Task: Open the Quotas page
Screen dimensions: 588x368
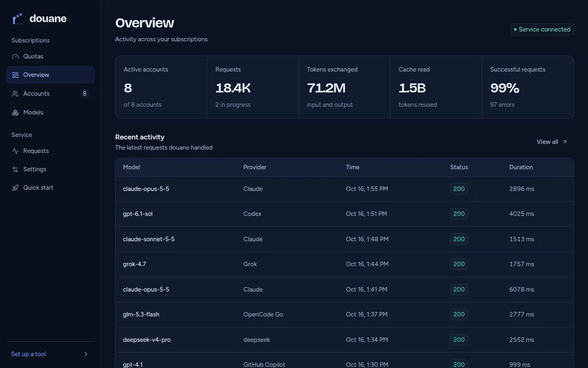Action: point(51,56)
